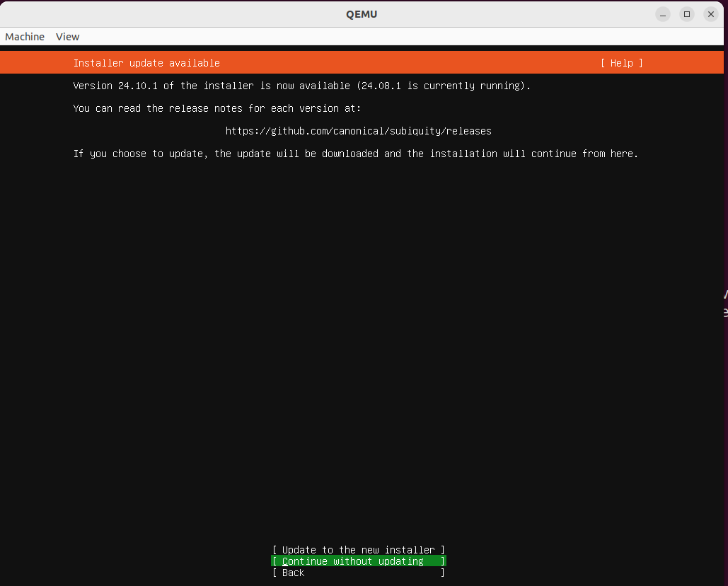Minimize the QEMU window
The height and width of the screenshot is (586, 728).
point(662,13)
